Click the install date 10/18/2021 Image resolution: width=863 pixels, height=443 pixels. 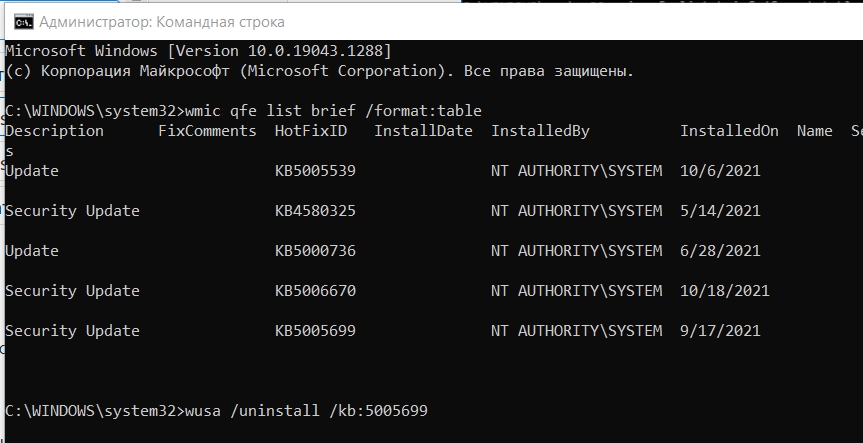pyautogui.click(x=724, y=291)
